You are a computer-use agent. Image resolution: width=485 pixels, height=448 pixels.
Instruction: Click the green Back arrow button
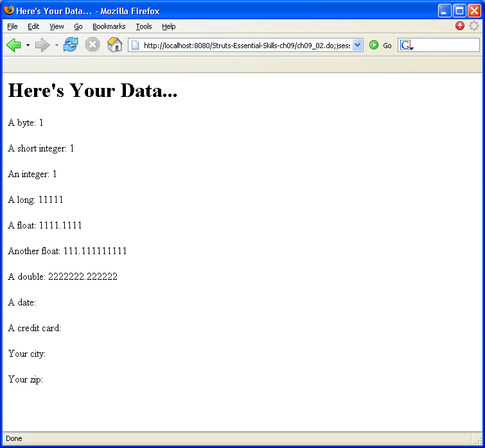pos(13,45)
